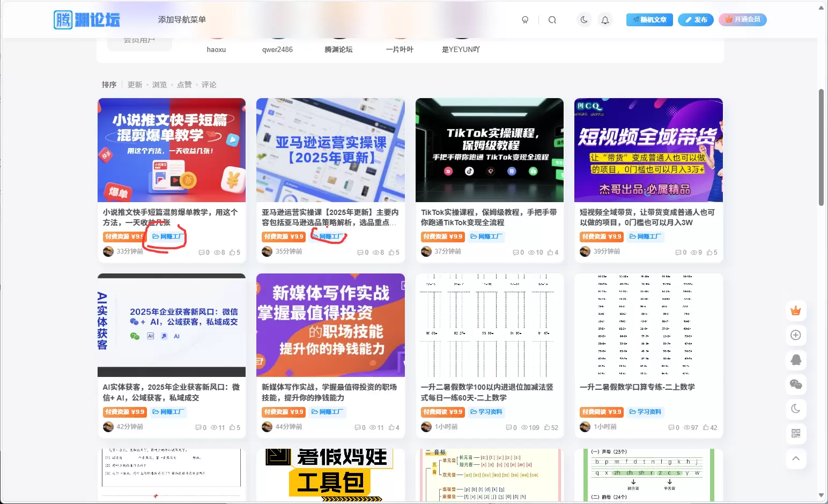828x504 pixels.
Task: Click the search magnifier icon in header
Action: pyautogui.click(x=552, y=20)
